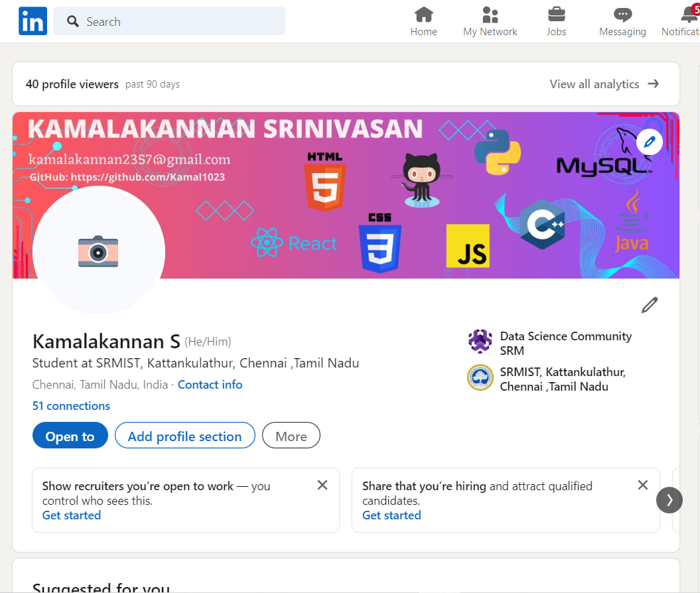Go to the Jobs tab
700x593 pixels.
point(556,21)
